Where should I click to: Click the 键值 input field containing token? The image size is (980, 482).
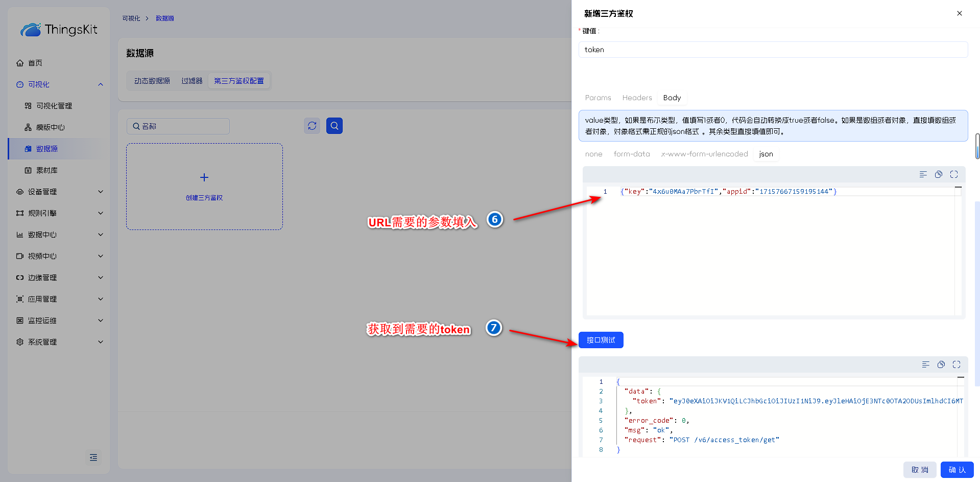773,50
